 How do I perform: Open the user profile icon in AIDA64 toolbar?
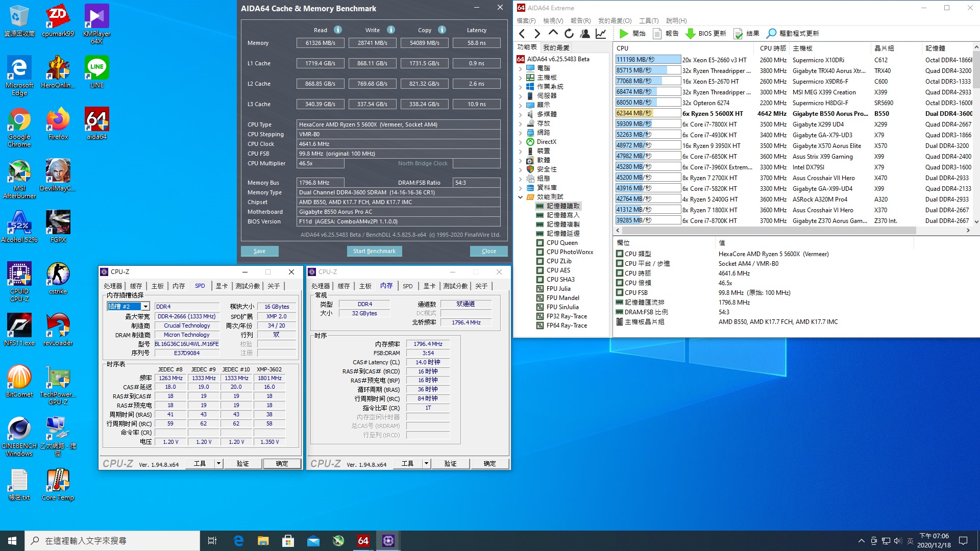click(585, 34)
